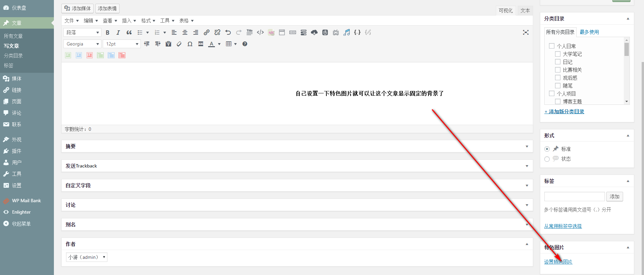Open the 12pt font size dropdown
The width and height of the screenshot is (644, 275).
pos(122,44)
